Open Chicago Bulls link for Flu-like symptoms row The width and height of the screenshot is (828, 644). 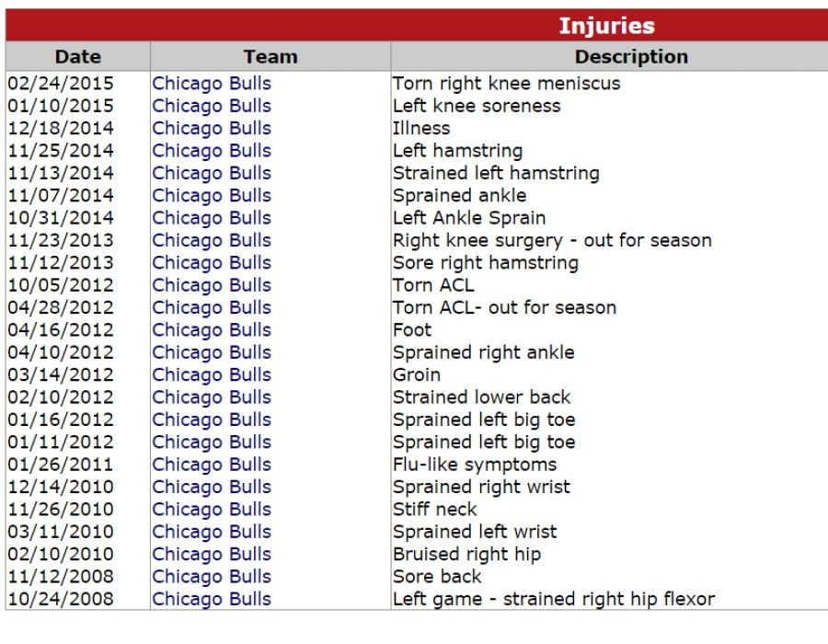[212, 465]
